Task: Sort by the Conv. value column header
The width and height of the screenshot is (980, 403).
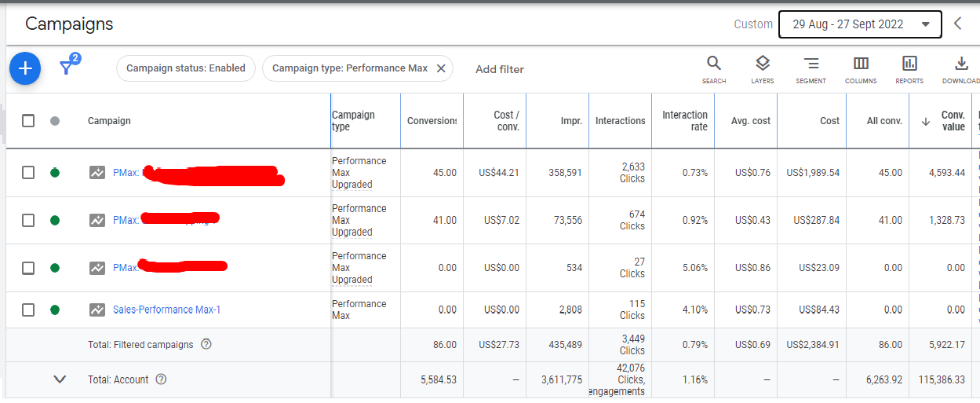Action: (x=952, y=121)
